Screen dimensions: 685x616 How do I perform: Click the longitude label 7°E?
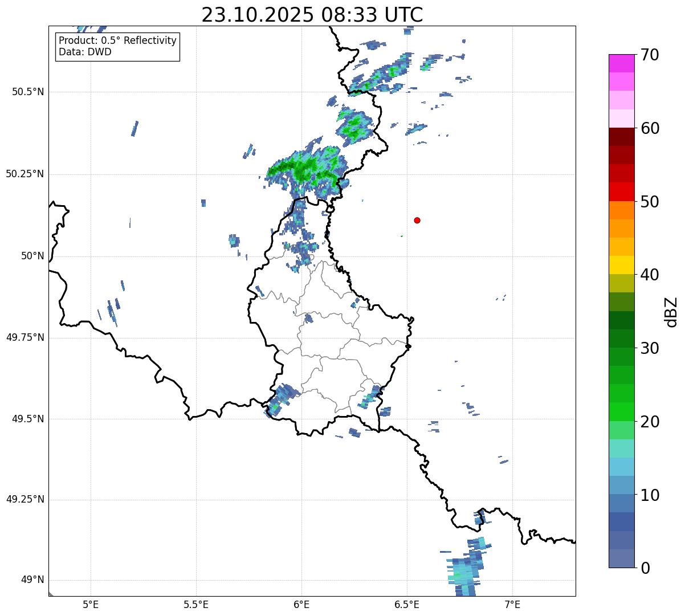coord(512,604)
